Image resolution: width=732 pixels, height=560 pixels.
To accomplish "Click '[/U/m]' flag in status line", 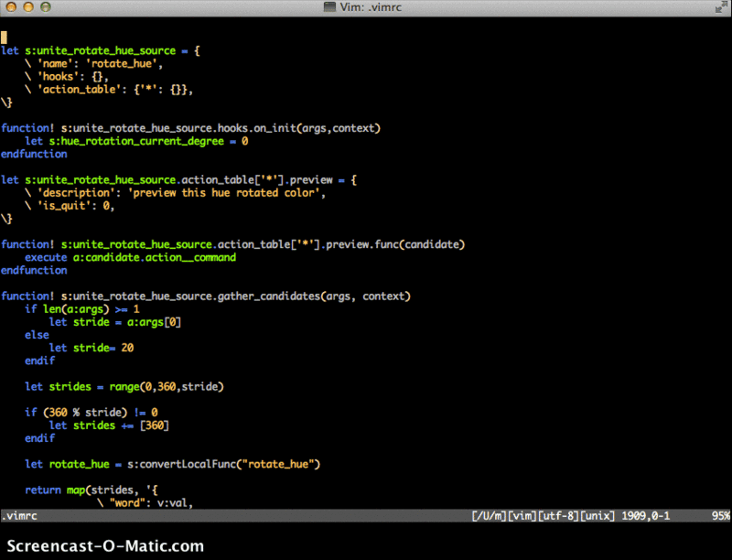I will [x=489, y=516].
